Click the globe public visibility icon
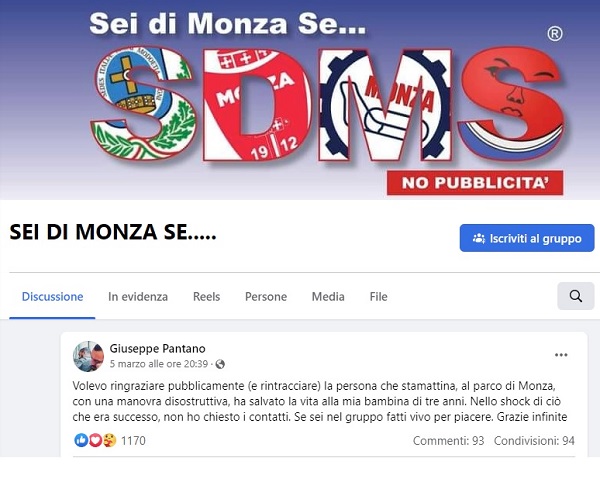 (x=220, y=364)
